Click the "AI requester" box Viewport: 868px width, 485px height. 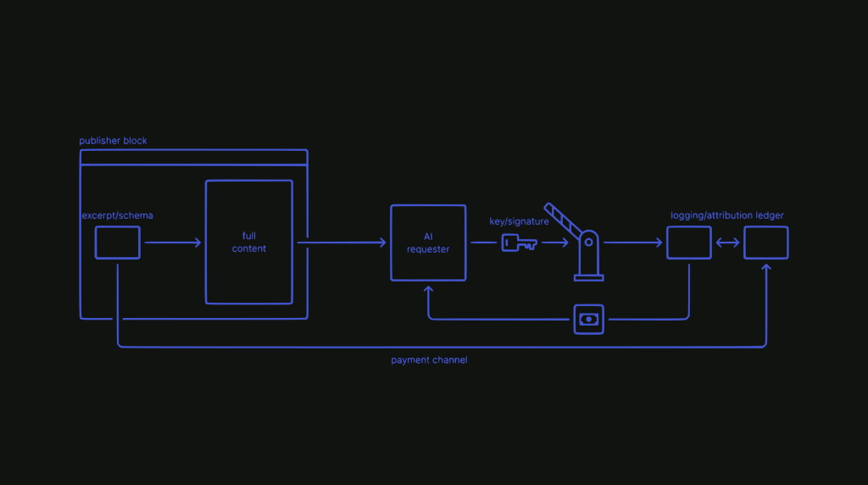(428, 242)
